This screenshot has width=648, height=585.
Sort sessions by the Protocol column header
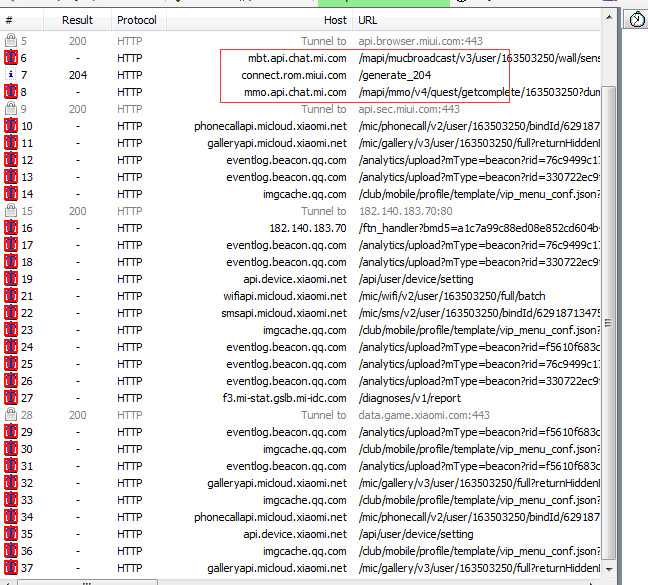pyautogui.click(x=138, y=20)
